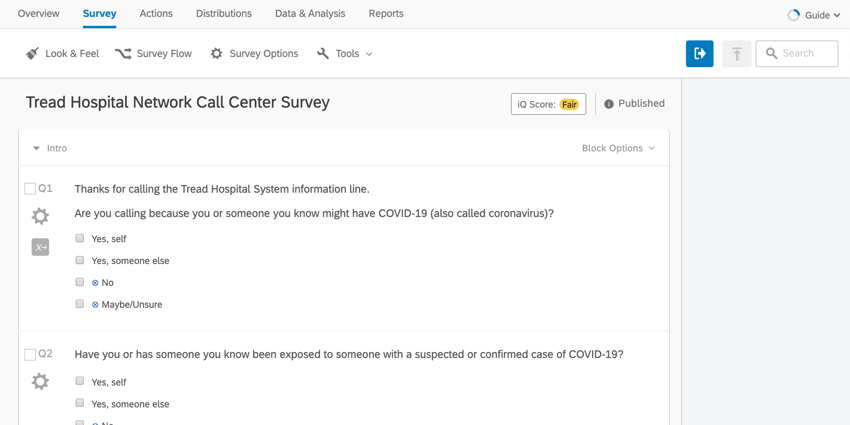This screenshot has height=425, width=850.
Task: Switch to the Distributions tab
Action: 224,14
